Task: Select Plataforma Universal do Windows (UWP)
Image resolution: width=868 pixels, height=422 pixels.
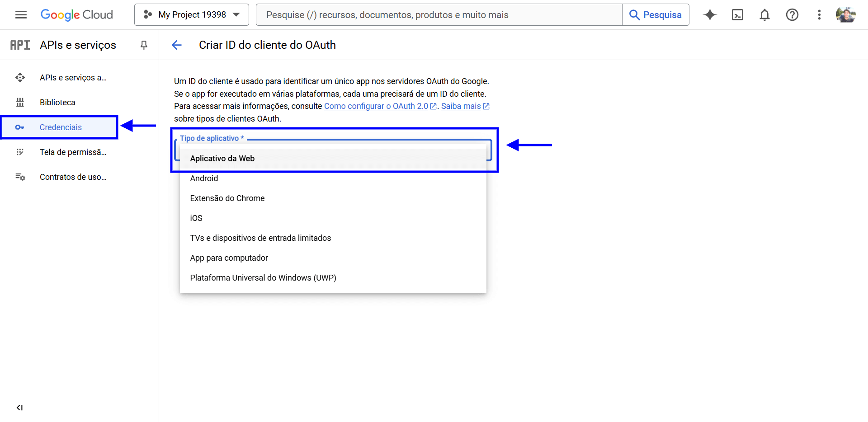Action: click(x=333, y=278)
